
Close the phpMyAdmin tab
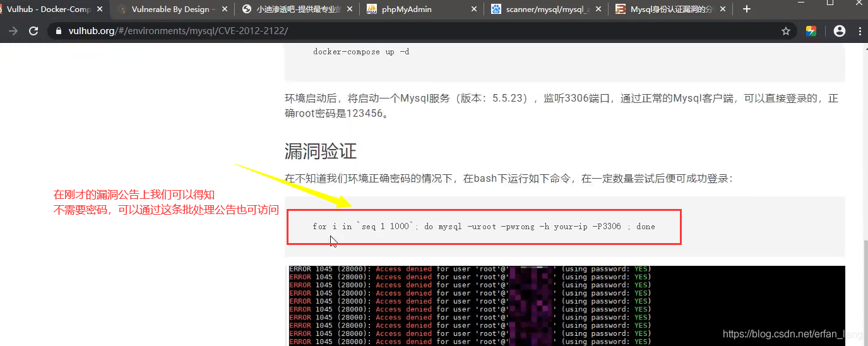474,9
